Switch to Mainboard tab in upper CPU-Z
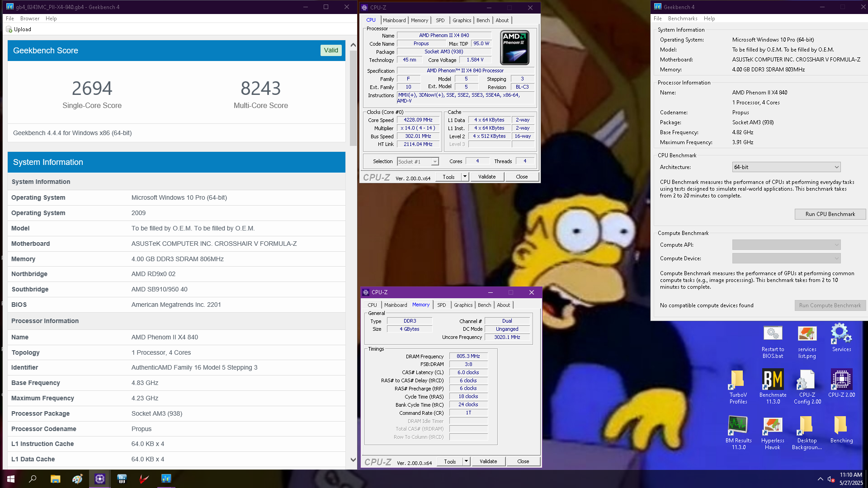The width and height of the screenshot is (868, 488). pyautogui.click(x=394, y=20)
